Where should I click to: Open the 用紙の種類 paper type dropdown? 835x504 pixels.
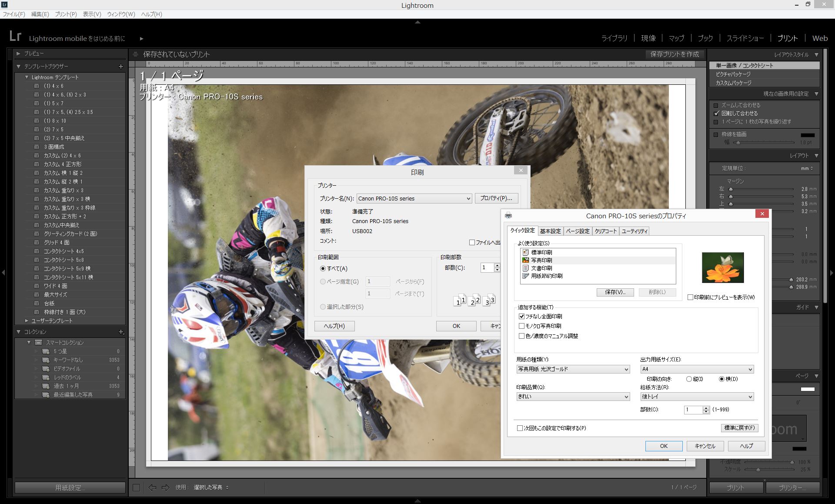(573, 369)
